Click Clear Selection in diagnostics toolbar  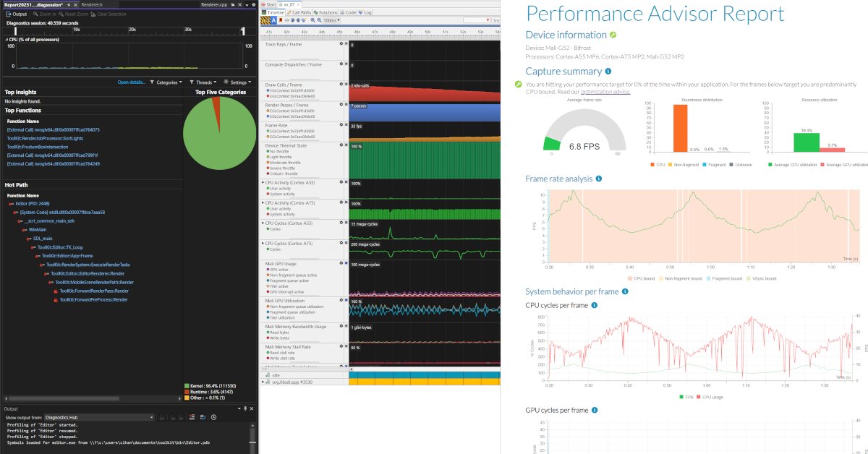tap(109, 14)
